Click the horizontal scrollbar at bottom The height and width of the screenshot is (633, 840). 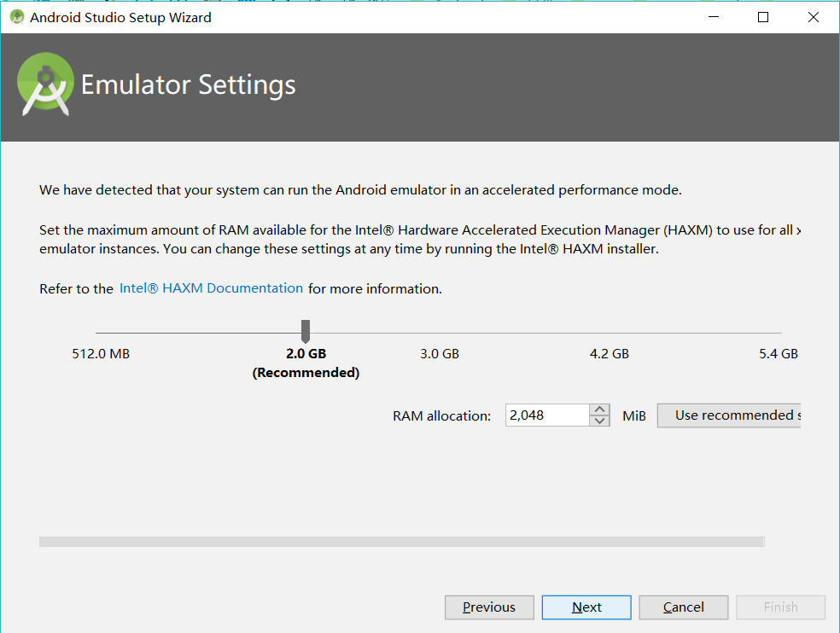click(x=402, y=542)
